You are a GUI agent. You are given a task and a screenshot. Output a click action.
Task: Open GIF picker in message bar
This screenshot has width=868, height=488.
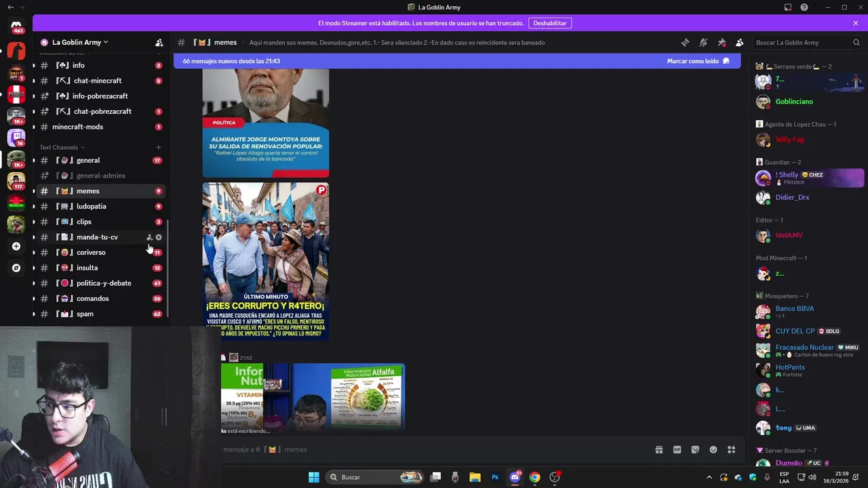[677, 449]
